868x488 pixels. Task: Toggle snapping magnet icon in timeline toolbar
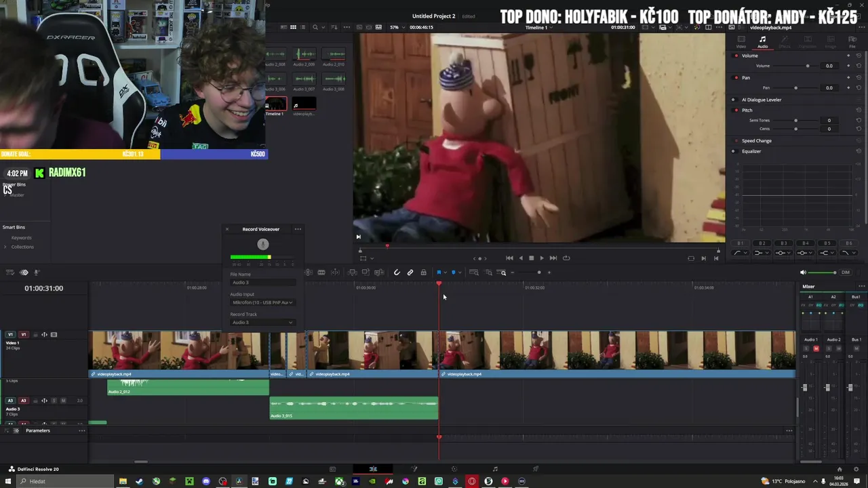tap(397, 272)
